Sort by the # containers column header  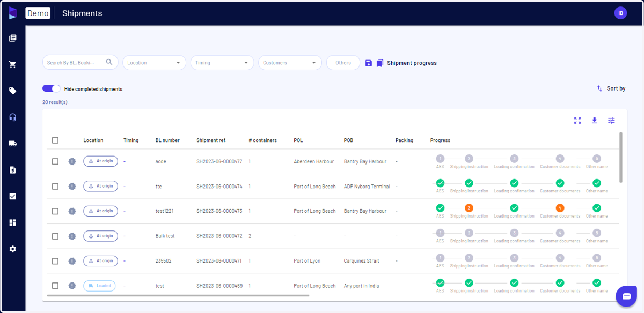pyautogui.click(x=263, y=140)
